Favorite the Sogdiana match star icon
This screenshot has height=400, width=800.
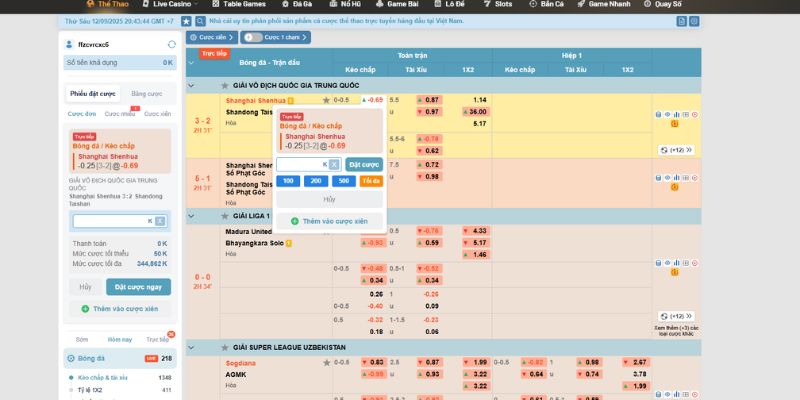(x=326, y=362)
